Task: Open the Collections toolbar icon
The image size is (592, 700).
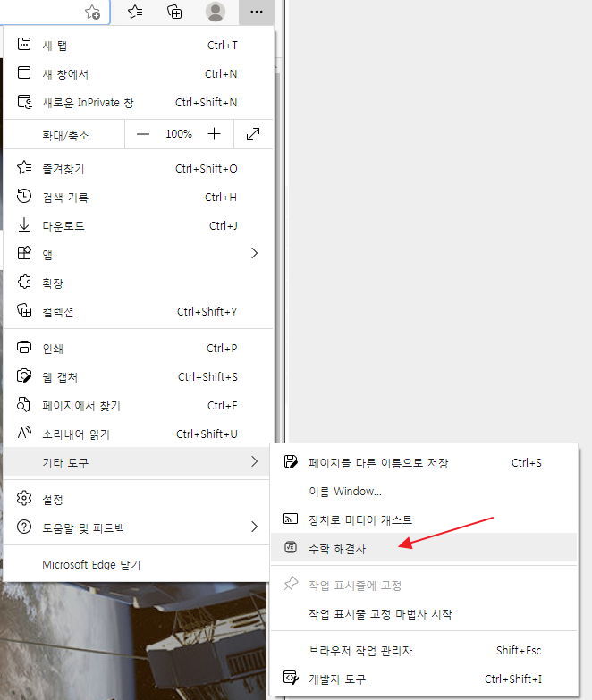Action: (x=174, y=12)
